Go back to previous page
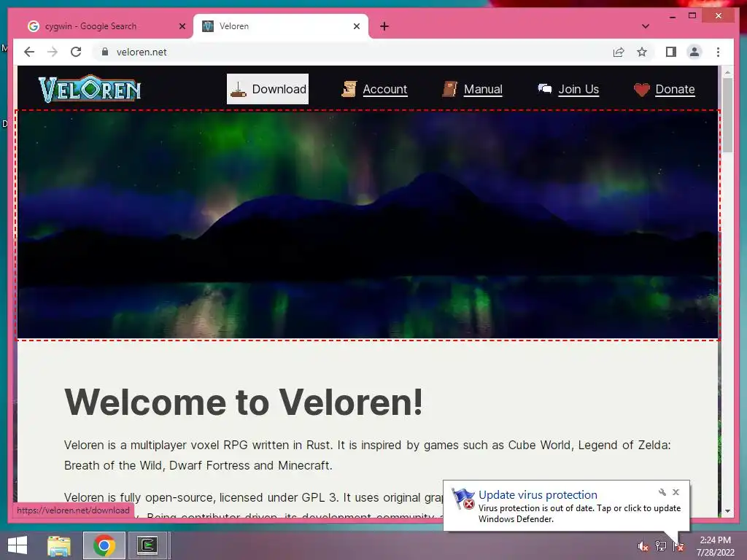747x560 pixels. pos(29,52)
